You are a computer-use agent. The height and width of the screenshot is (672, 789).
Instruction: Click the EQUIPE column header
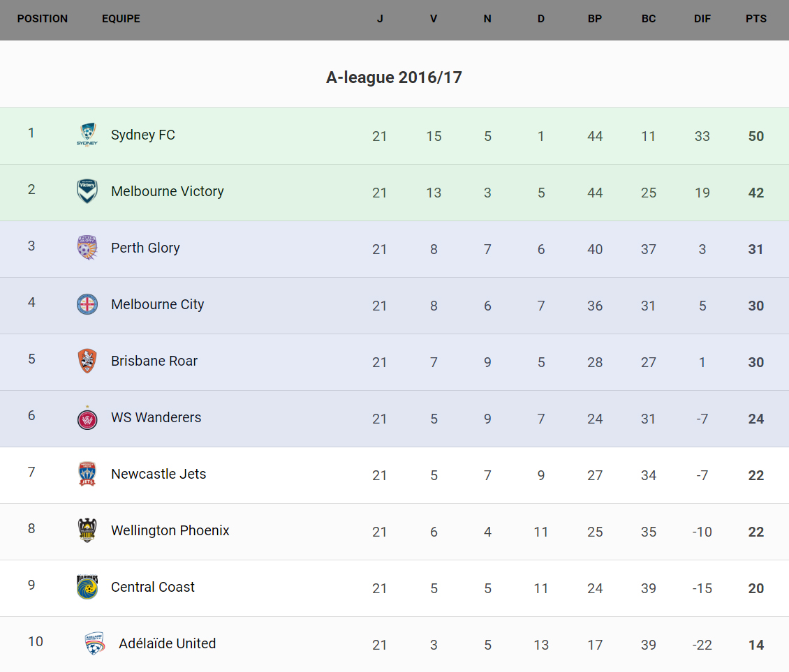[x=121, y=19]
